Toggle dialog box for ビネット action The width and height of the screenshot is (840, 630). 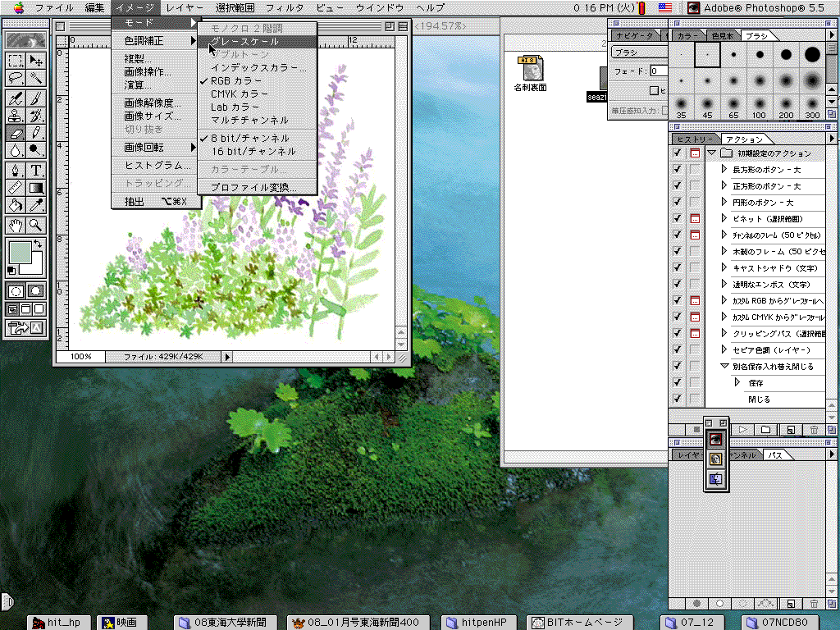click(x=694, y=219)
